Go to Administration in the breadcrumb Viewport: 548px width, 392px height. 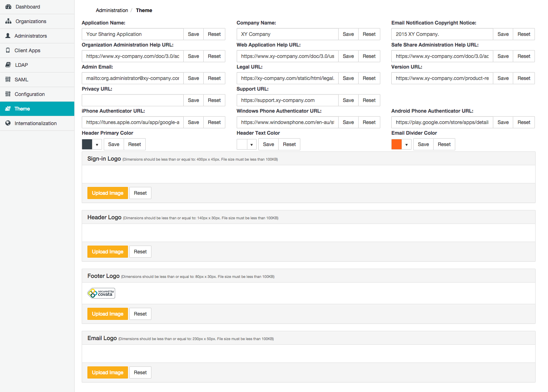112,10
